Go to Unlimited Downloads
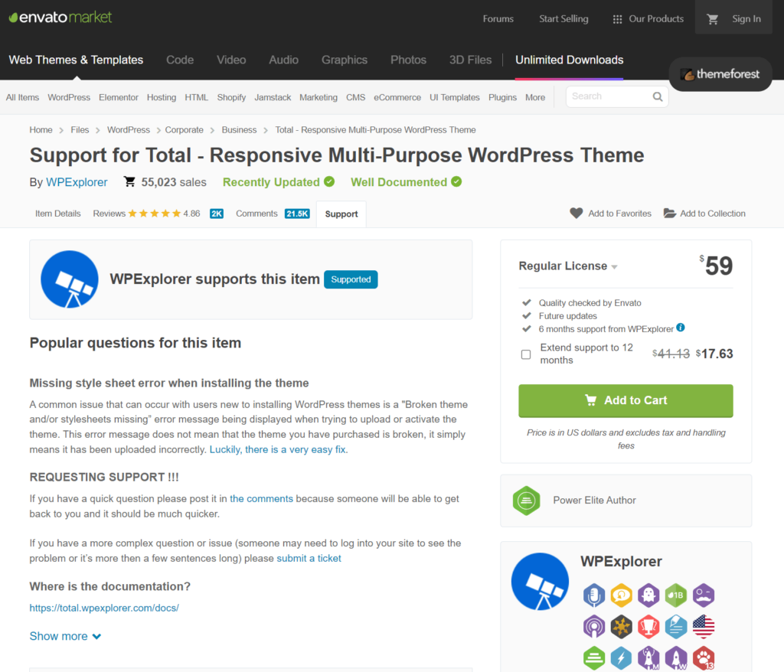Image resolution: width=784 pixels, height=672 pixels. [x=570, y=60]
